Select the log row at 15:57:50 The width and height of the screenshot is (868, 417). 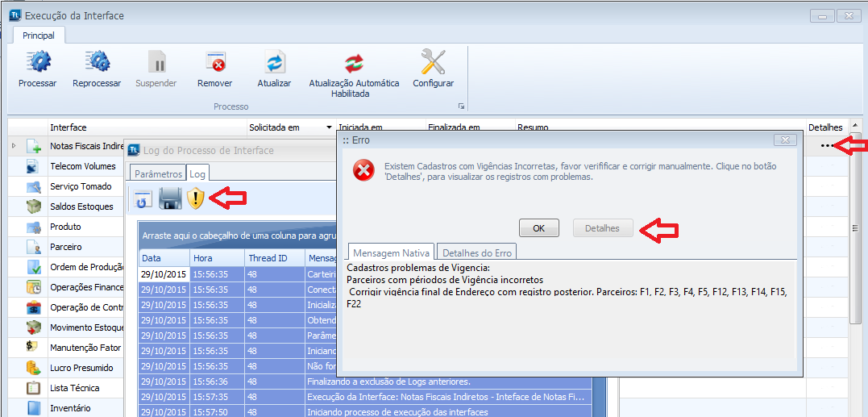tap(365, 412)
